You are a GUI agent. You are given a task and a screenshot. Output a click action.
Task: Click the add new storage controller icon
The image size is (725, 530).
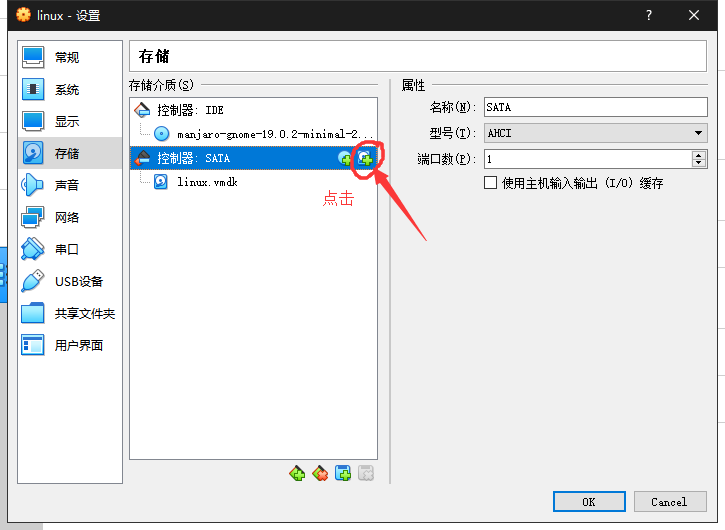(x=297, y=474)
